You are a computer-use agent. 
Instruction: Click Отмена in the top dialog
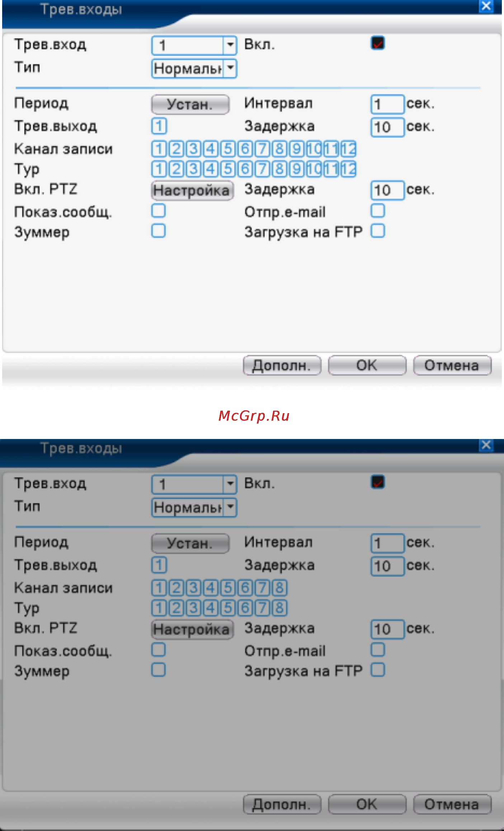[x=452, y=365]
